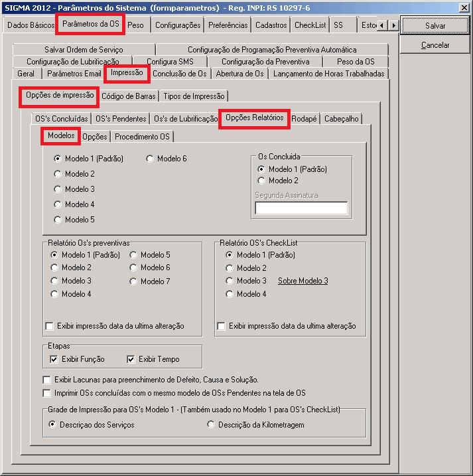Select Salvar Ordem de Serviço tab
The height and width of the screenshot is (476, 473).
pos(84,50)
